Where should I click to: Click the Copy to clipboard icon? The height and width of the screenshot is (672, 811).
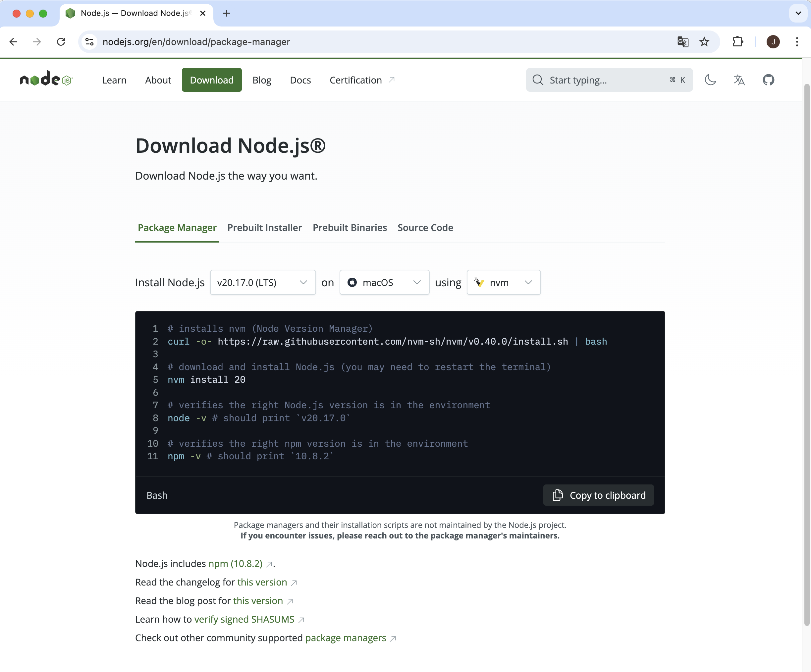557,495
